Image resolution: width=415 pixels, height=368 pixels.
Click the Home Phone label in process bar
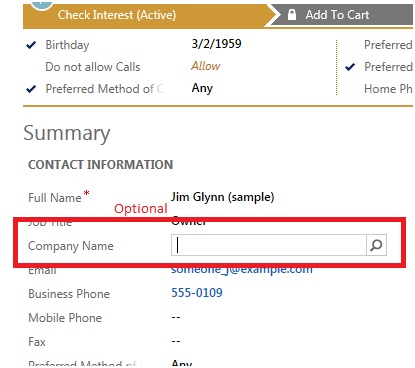pos(388,89)
